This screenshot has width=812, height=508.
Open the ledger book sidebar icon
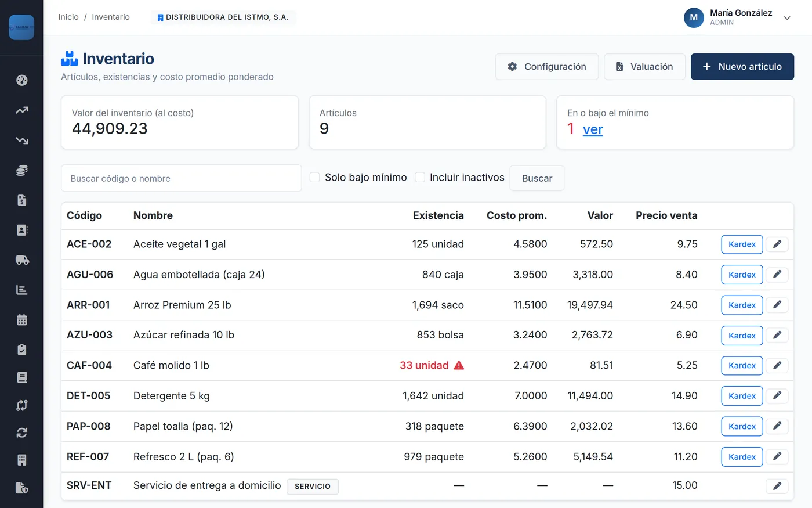click(x=22, y=378)
